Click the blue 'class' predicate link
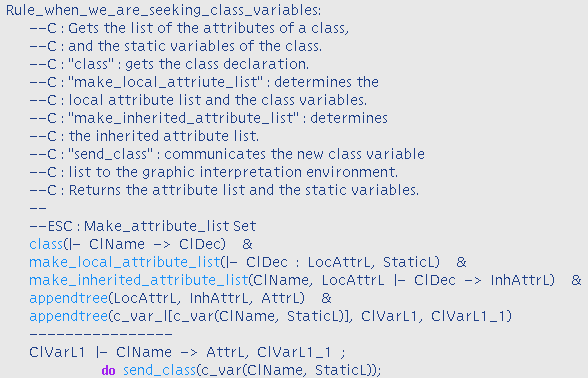The width and height of the screenshot is (588, 378). pos(46,244)
